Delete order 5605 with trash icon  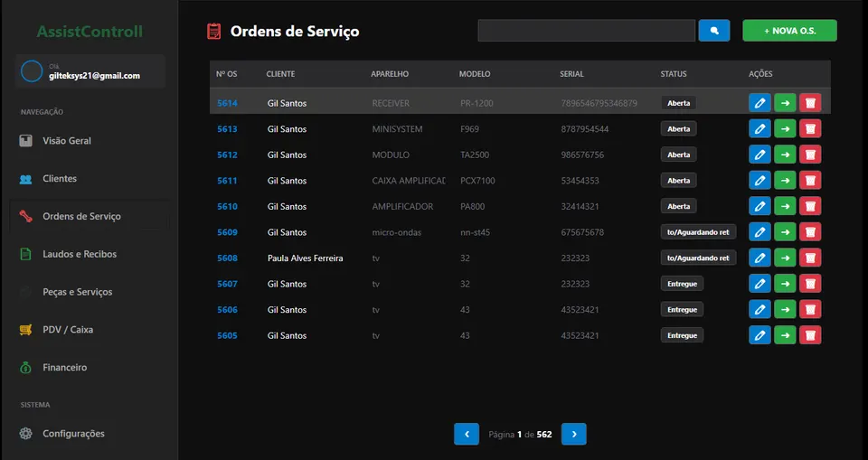(810, 335)
